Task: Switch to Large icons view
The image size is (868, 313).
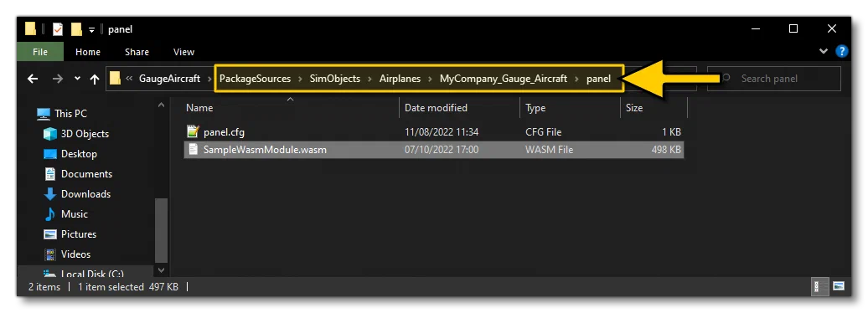Action: point(839,286)
